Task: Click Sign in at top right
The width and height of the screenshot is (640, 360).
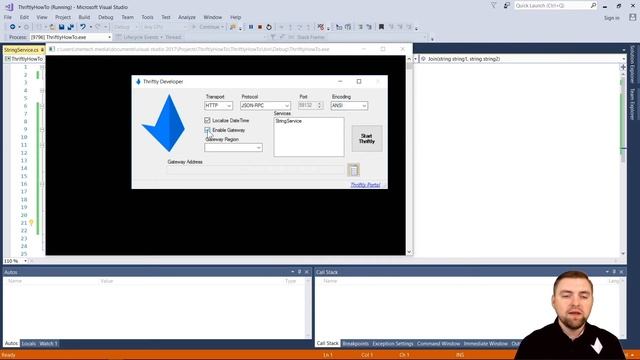Action: coord(611,18)
